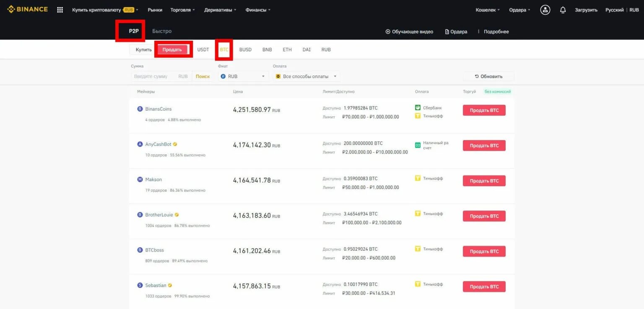Open the apps grid menu icon
Viewport: 644px width, 309px height.
click(60, 10)
